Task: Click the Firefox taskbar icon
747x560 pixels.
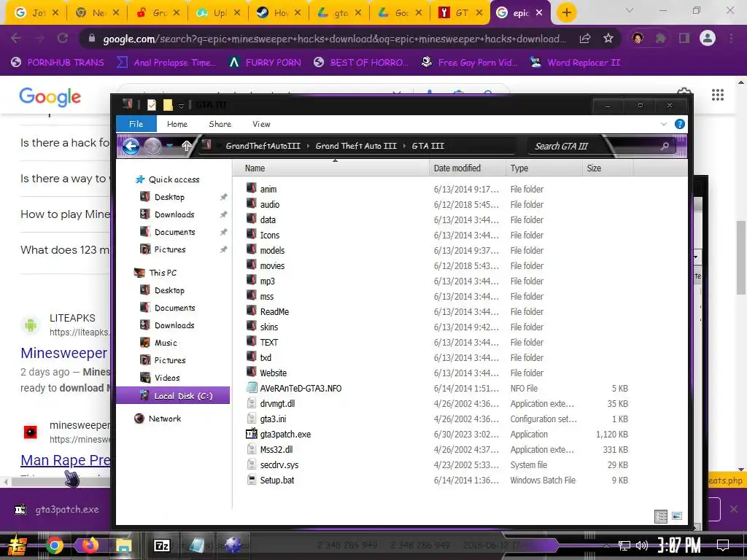Action: [89, 545]
